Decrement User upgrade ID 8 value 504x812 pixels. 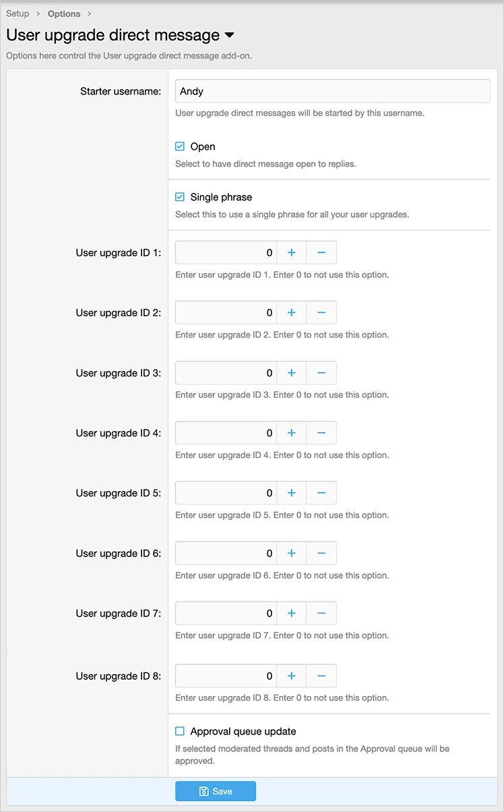321,676
